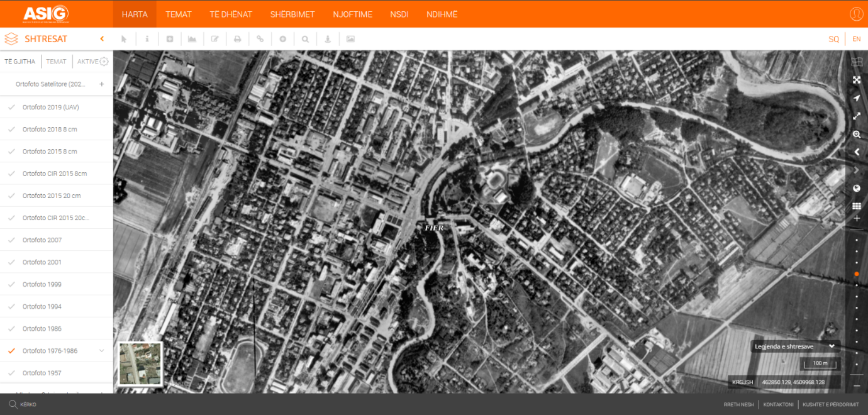This screenshot has width=868, height=415.
Task: Click the FIER label on map
Action: pyautogui.click(x=434, y=228)
